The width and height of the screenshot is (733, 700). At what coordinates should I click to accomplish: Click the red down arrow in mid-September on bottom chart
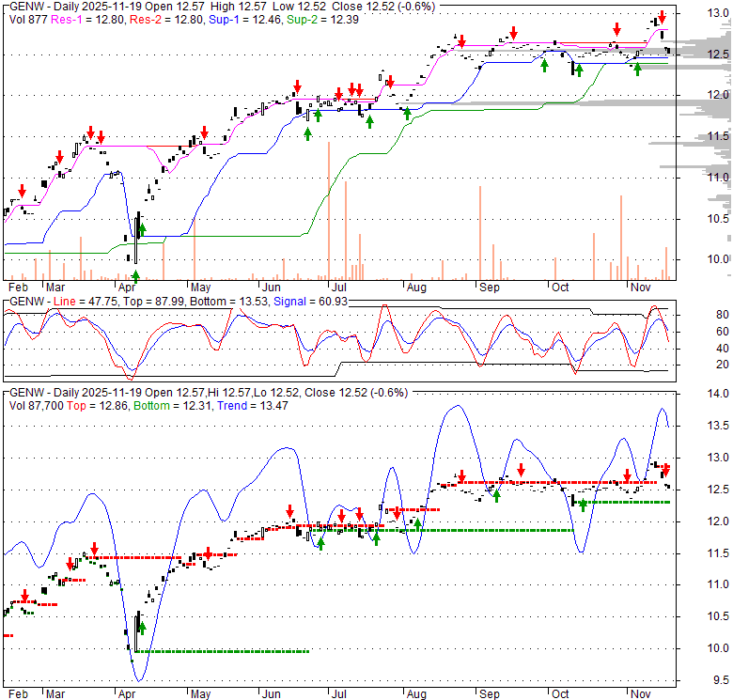click(522, 472)
